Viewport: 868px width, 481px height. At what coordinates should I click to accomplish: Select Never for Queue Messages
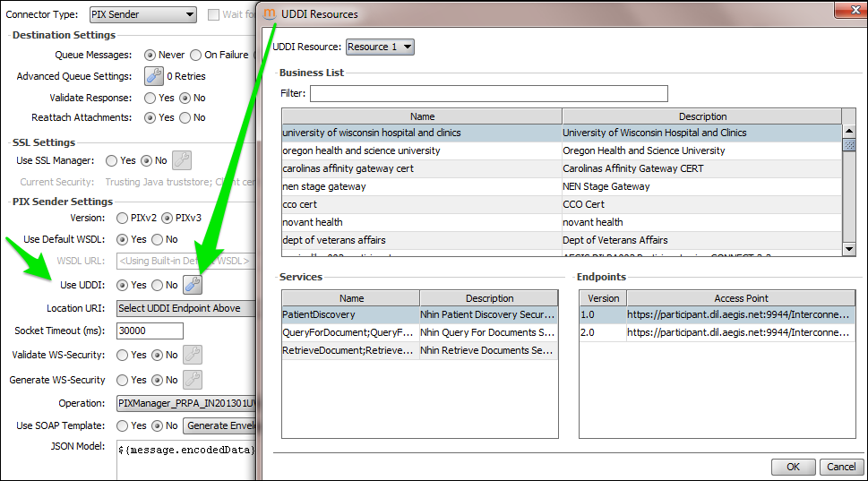pyautogui.click(x=150, y=55)
